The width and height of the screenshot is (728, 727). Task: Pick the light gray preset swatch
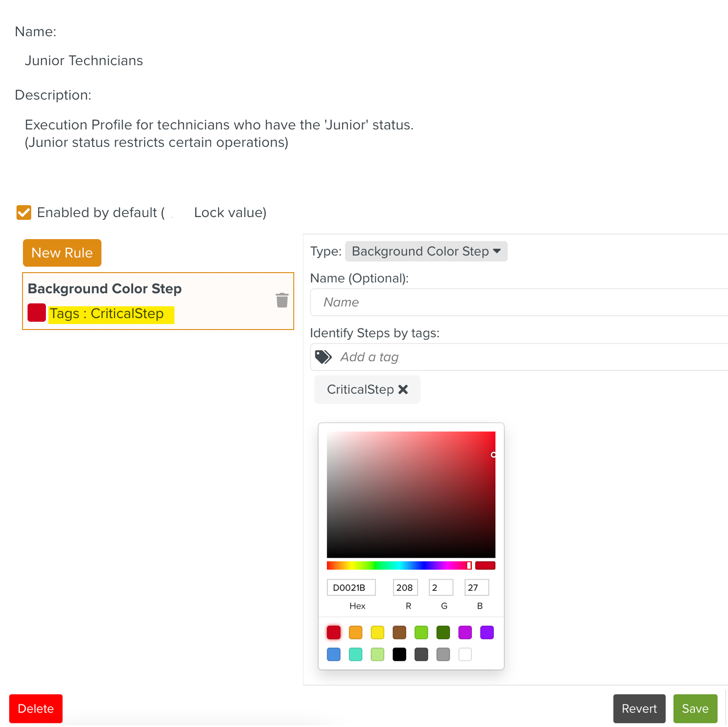(x=443, y=654)
